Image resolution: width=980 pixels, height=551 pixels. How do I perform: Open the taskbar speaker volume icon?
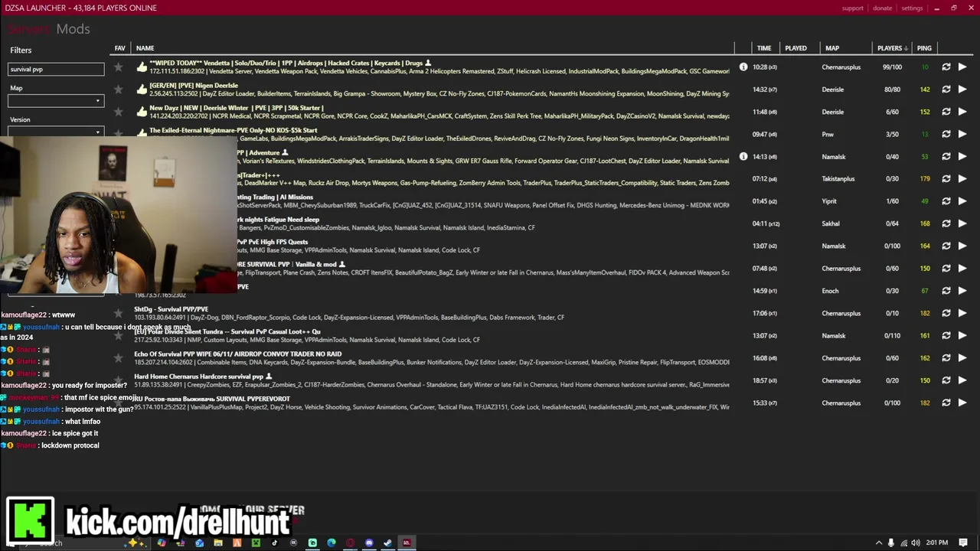916,543
